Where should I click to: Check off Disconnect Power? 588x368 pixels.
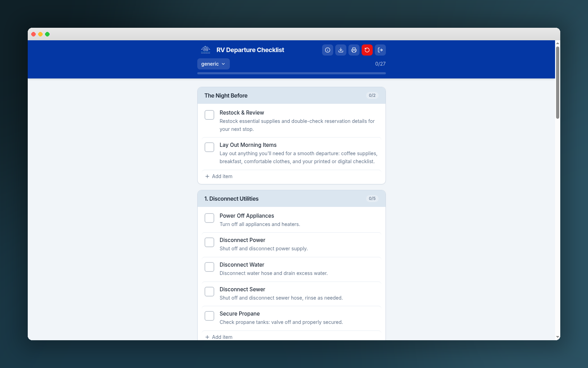[209, 242]
